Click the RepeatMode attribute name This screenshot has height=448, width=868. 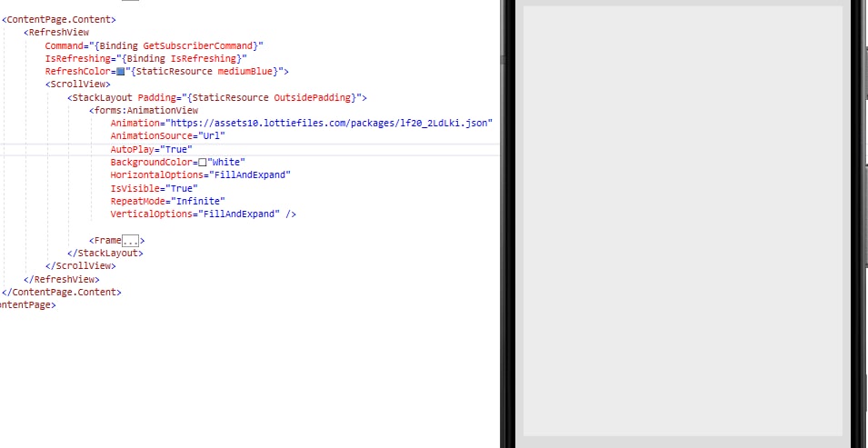(138, 201)
